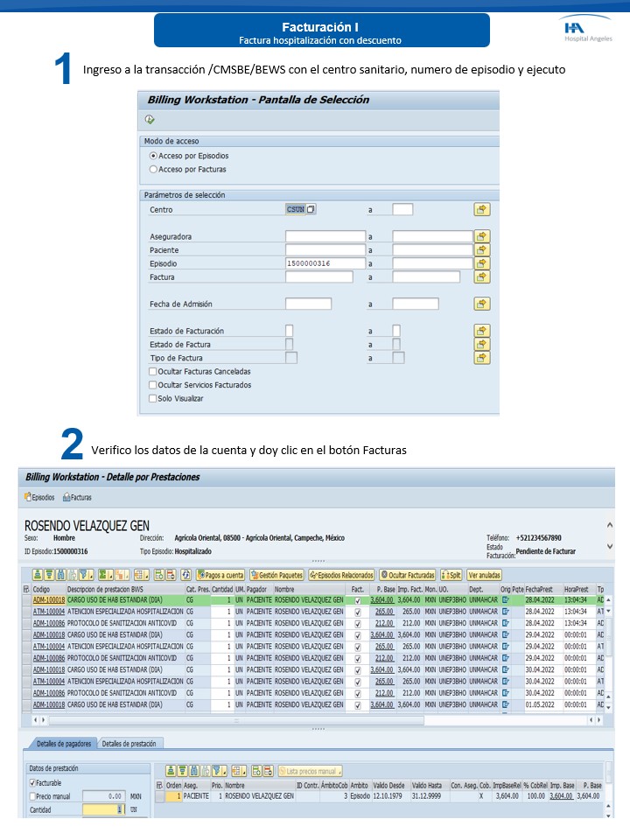The image size is (630, 840).
Task: Switch to Detalles de prestación tab
Action: [x=129, y=744]
